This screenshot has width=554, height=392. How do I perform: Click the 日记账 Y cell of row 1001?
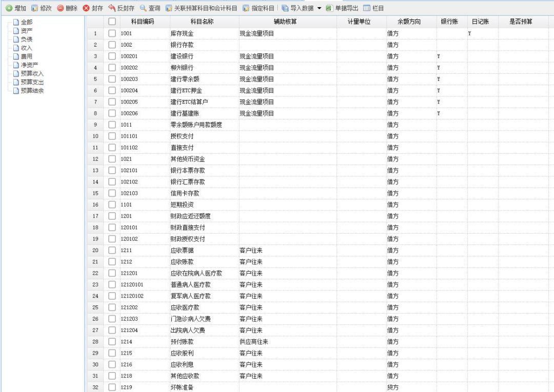[483, 33]
